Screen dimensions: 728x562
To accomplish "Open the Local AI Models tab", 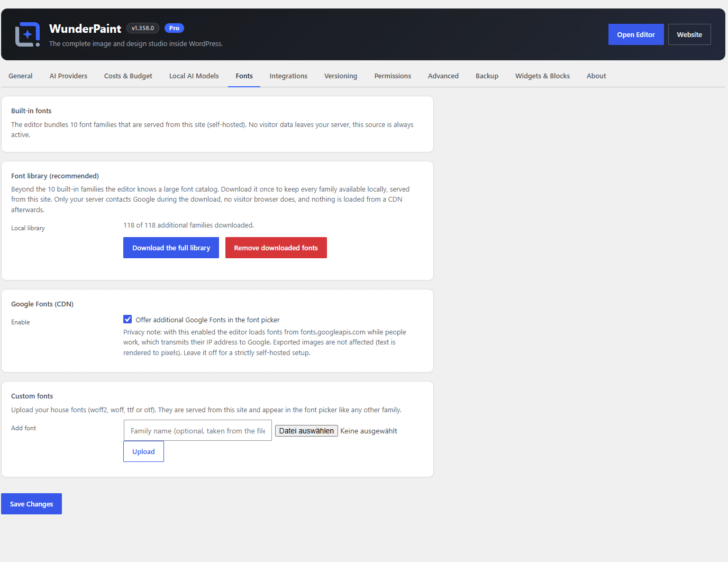I will (x=194, y=76).
